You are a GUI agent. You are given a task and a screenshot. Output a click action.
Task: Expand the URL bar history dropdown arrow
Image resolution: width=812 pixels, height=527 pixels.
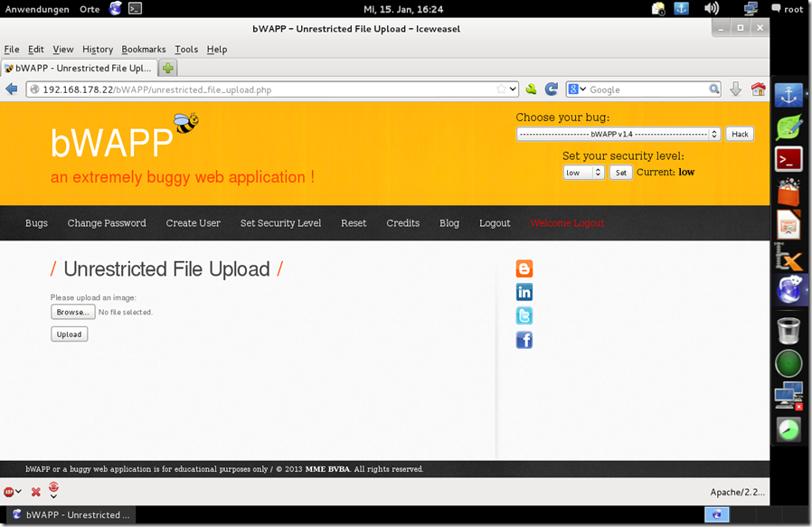tap(513, 89)
